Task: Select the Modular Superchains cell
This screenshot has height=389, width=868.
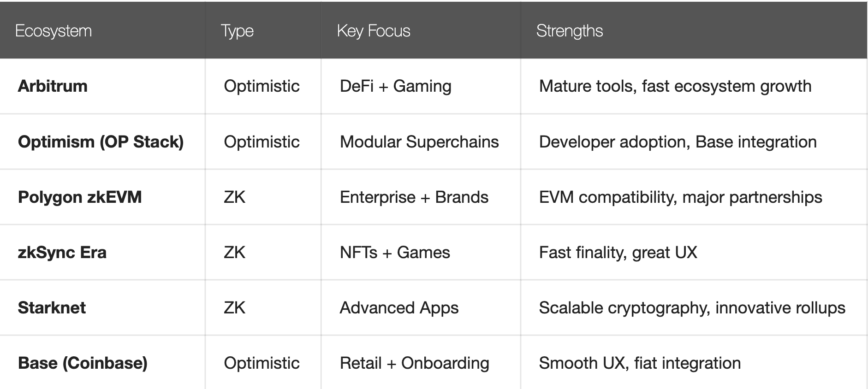Action: 419,141
